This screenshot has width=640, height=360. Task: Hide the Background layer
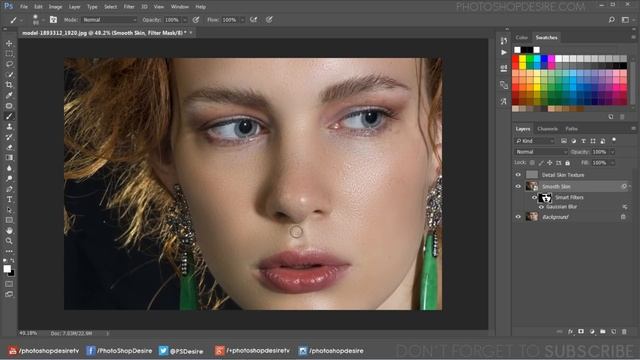point(518,217)
